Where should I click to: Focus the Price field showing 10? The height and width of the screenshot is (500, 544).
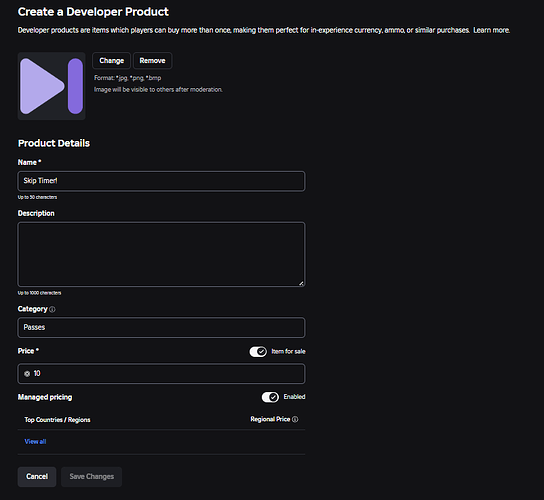point(161,373)
